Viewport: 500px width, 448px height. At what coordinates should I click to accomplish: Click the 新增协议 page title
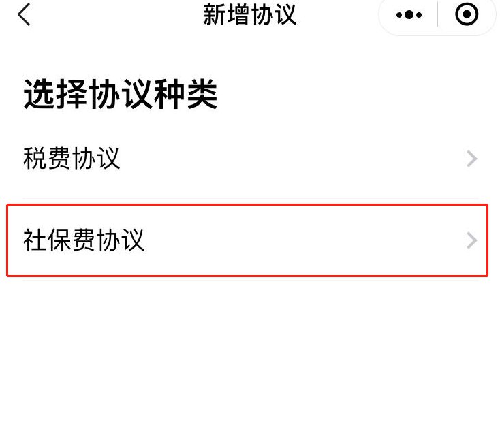pyautogui.click(x=250, y=15)
